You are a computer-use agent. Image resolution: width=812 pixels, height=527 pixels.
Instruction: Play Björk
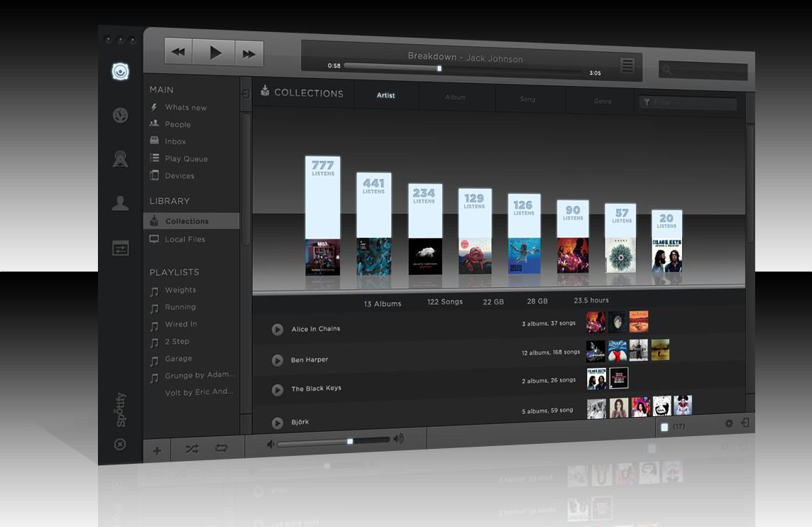pyautogui.click(x=278, y=423)
